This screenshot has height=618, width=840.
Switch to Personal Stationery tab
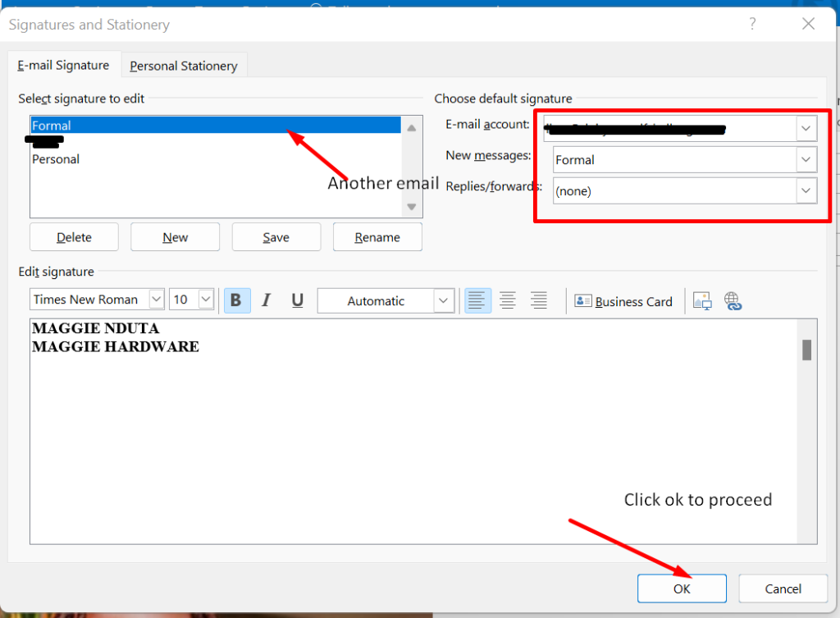[184, 66]
